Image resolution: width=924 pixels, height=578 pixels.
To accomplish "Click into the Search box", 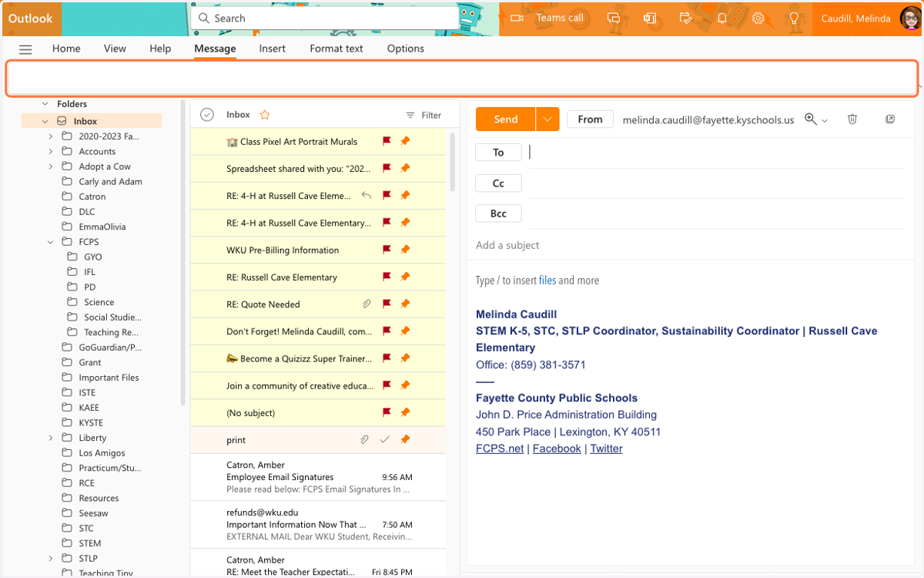I will pyautogui.click(x=324, y=18).
